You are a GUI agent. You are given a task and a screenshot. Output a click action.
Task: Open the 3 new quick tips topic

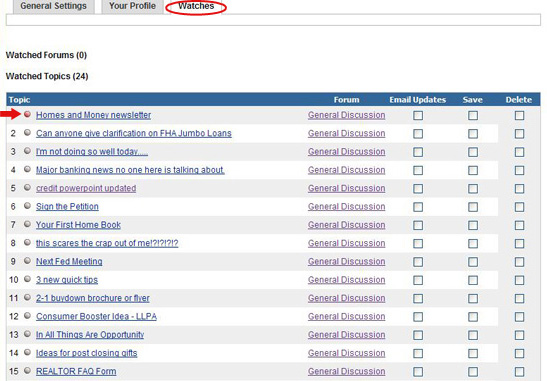[67, 280]
